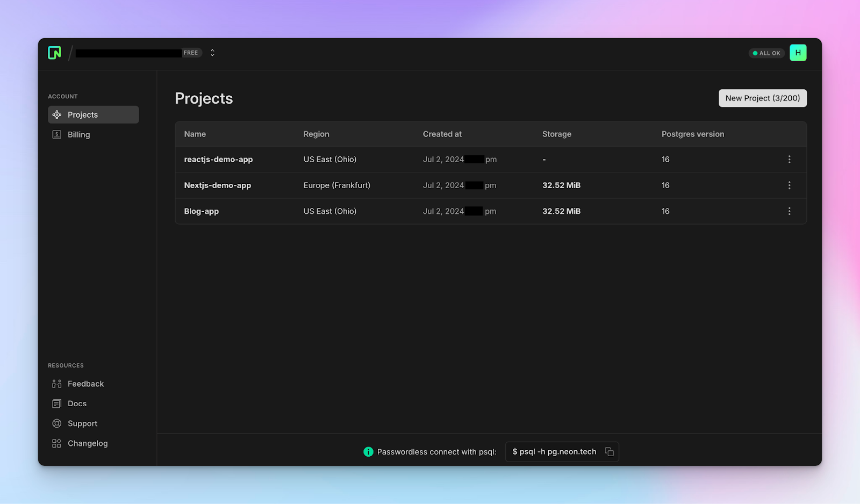Screen dimensions: 860x504
Task: Click the FREE plan badge
Action: [191, 53]
